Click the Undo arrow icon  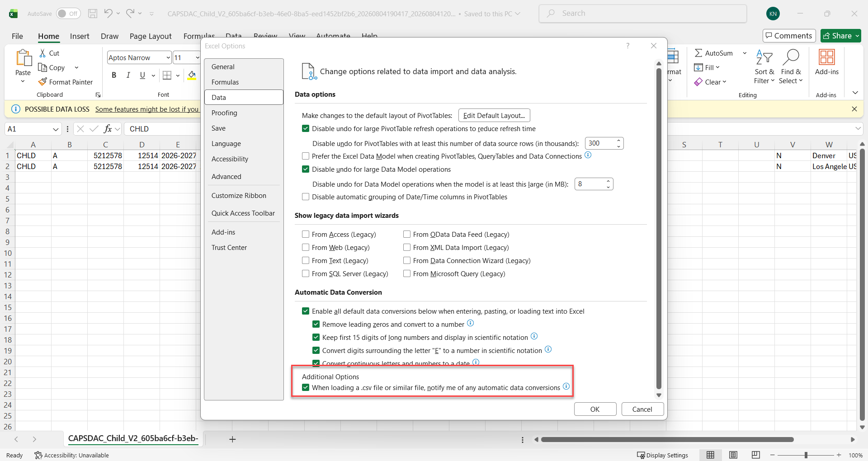click(108, 13)
